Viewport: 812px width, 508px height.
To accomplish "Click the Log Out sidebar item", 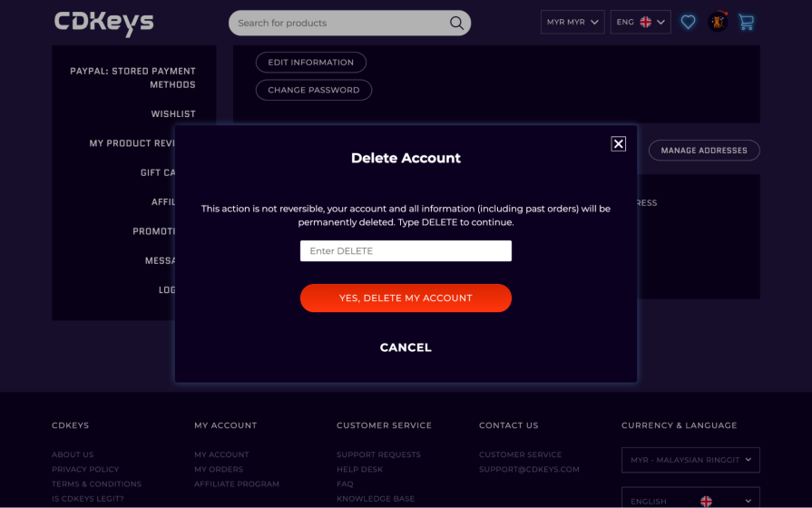I will pos(167,290).
